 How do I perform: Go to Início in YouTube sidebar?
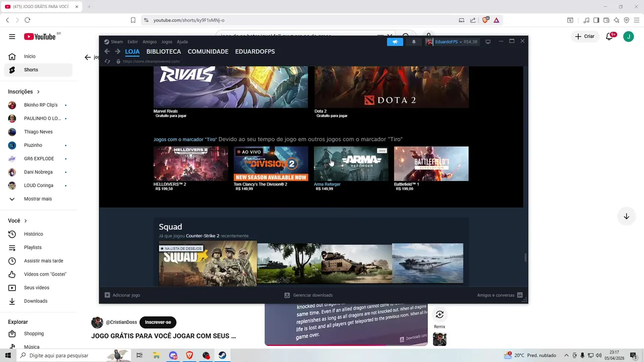tap(38, 56)
